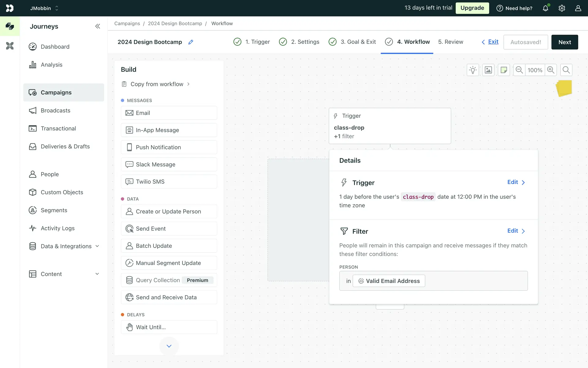Click the Next button

point(564,42)
